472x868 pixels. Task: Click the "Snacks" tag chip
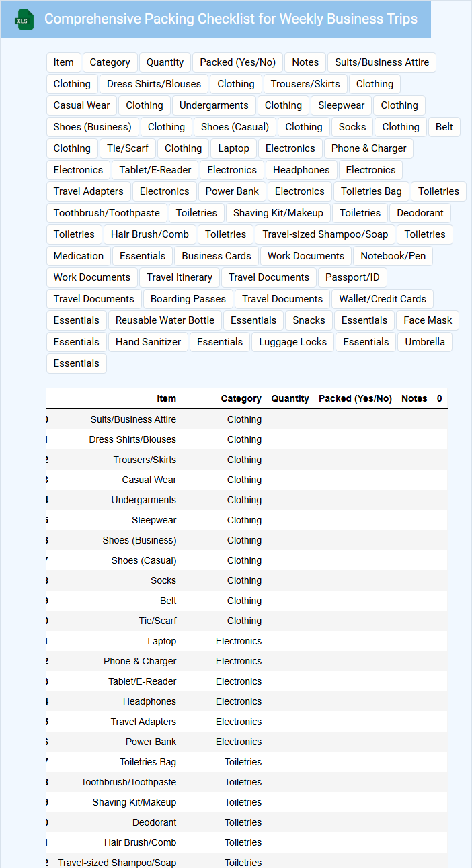point(309,320)
